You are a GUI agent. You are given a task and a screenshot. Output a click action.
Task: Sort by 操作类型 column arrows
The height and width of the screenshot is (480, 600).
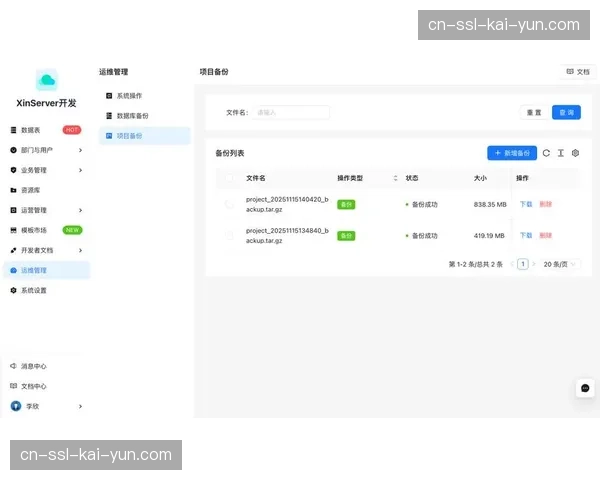click(x=395, y=178)
